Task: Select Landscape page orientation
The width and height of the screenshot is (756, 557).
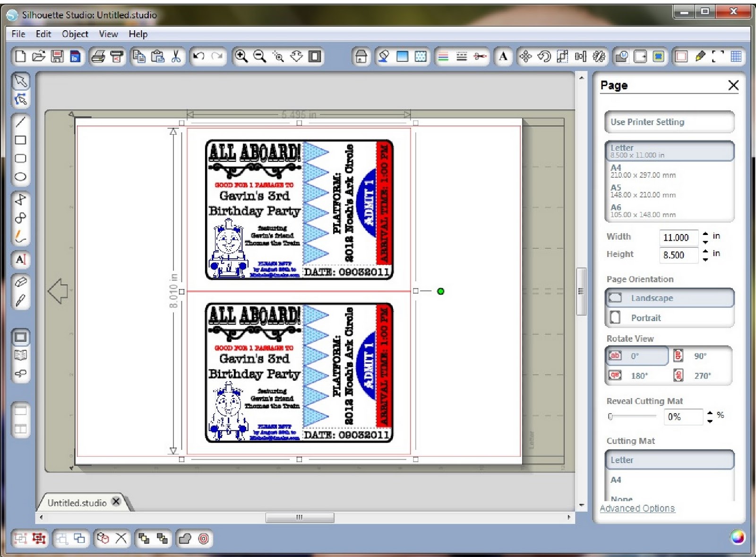Action: click(670, 298)
